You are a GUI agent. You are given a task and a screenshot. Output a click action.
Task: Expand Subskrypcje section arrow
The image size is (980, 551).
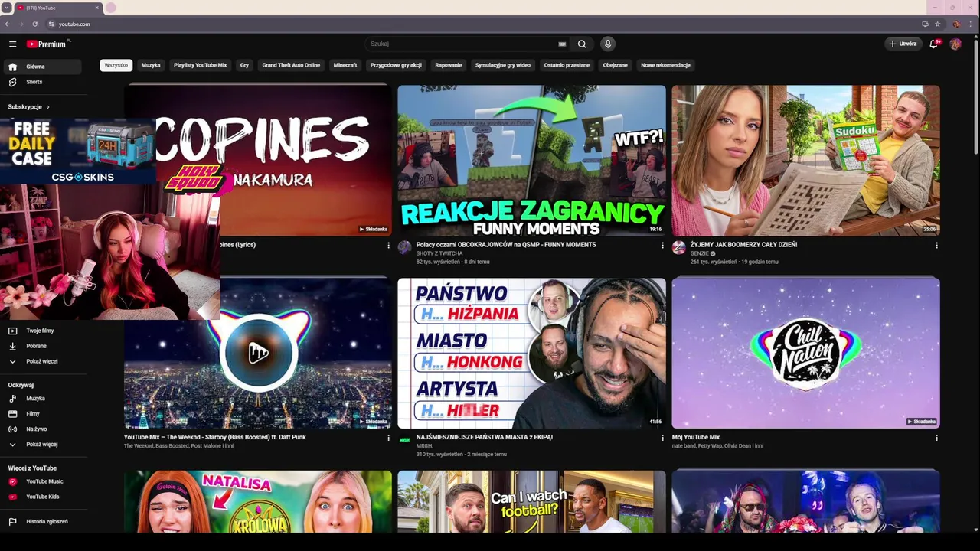click(x=47, y=107)
